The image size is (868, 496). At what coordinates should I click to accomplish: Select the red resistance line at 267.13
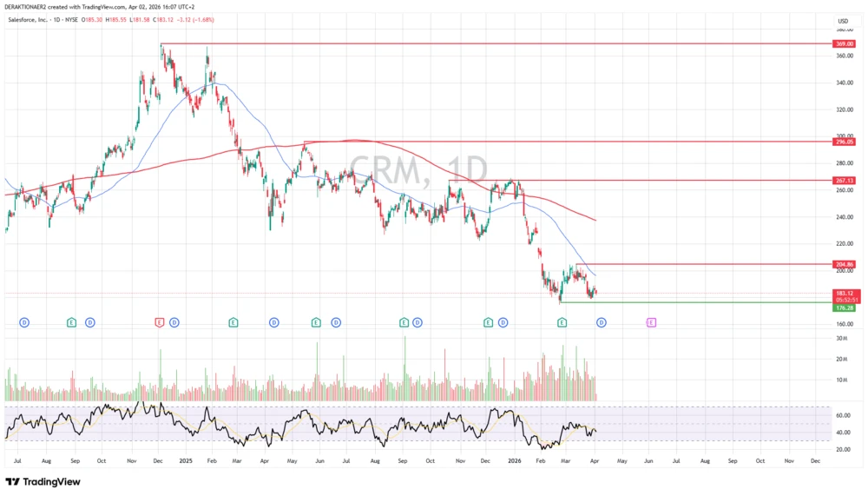pos(640,180)
